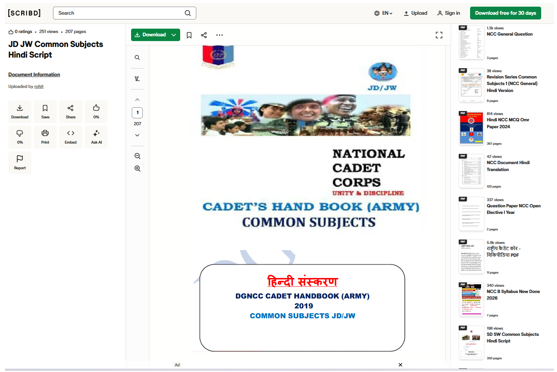Image resolution: width=557 pixels, height=372 pixels.
Task: Click the Save icon in left panel
Action: pyautogui.click(x=45, y=112)
